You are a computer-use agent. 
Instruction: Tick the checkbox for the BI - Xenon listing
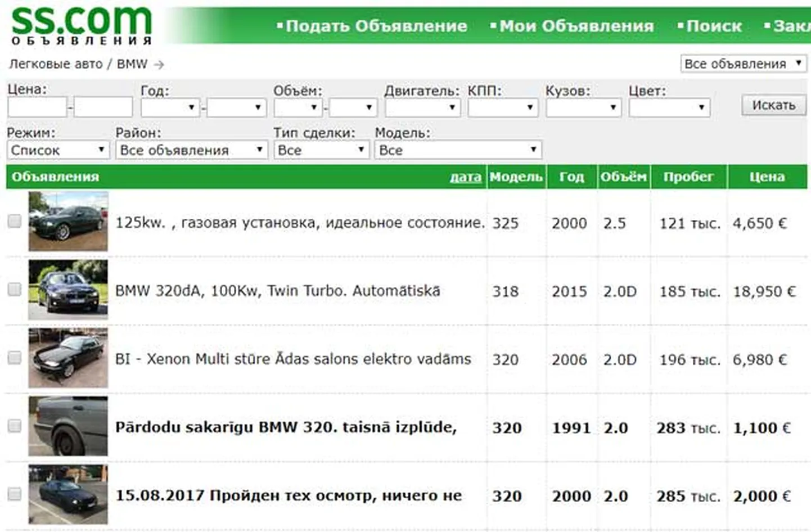15,358
